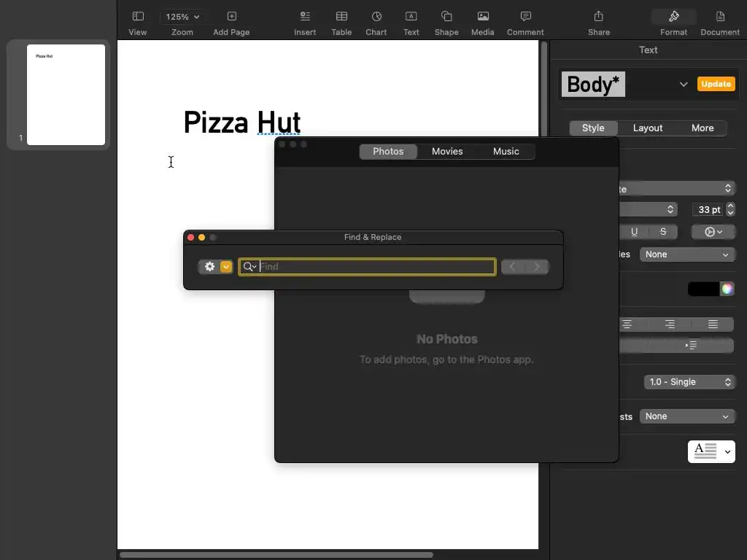Open the font family popup
Viewport: 747px width, 560px height.
point(676,189)
